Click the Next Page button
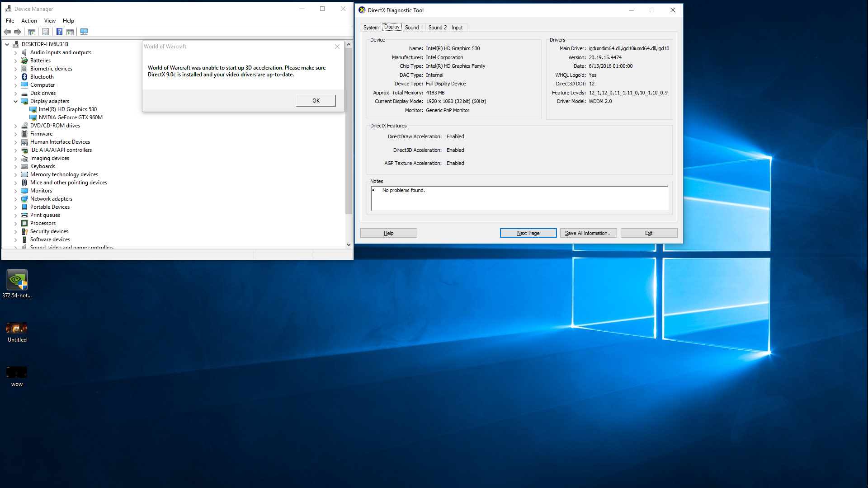Image resolution: width=868 pixels, height=488 pixels. coord(528,233)
